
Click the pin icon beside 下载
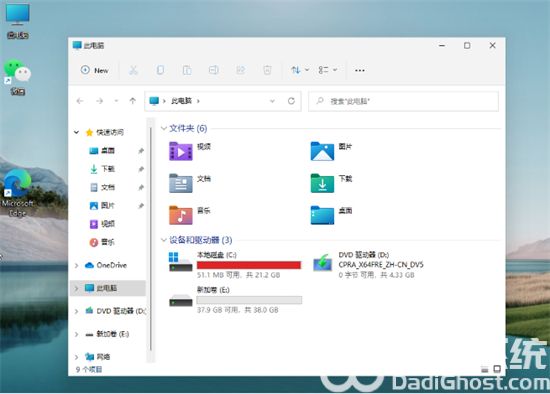pos(141,169)
